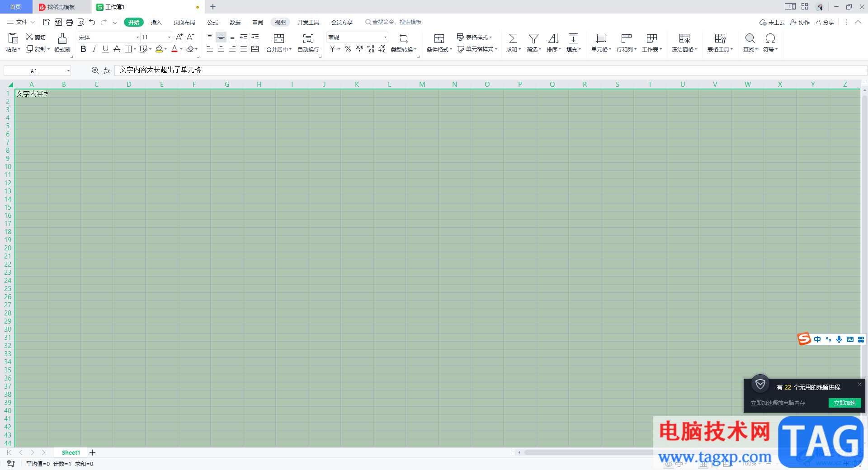This screenshot has width=868, height=470.
Task: Toggle Wrap Text (自动换行)
Action: pyautogui.click(x=308, y=42)
